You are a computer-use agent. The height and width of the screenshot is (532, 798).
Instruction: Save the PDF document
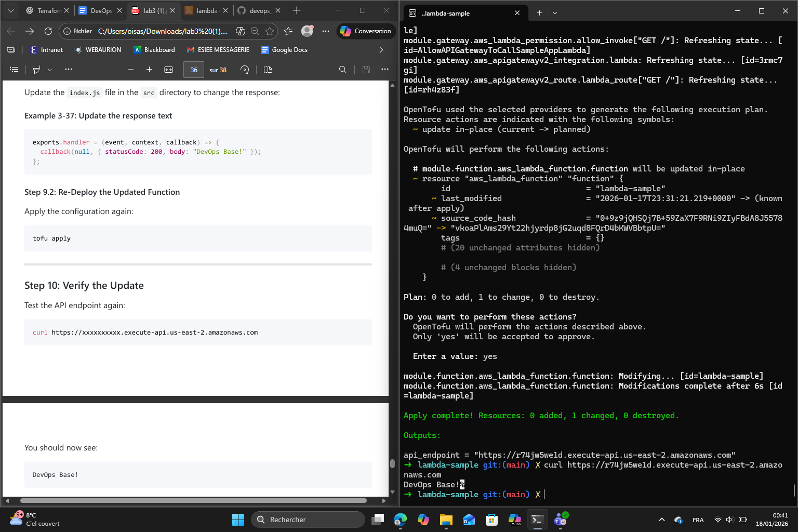pyautogui.click(x=366, y=69)
